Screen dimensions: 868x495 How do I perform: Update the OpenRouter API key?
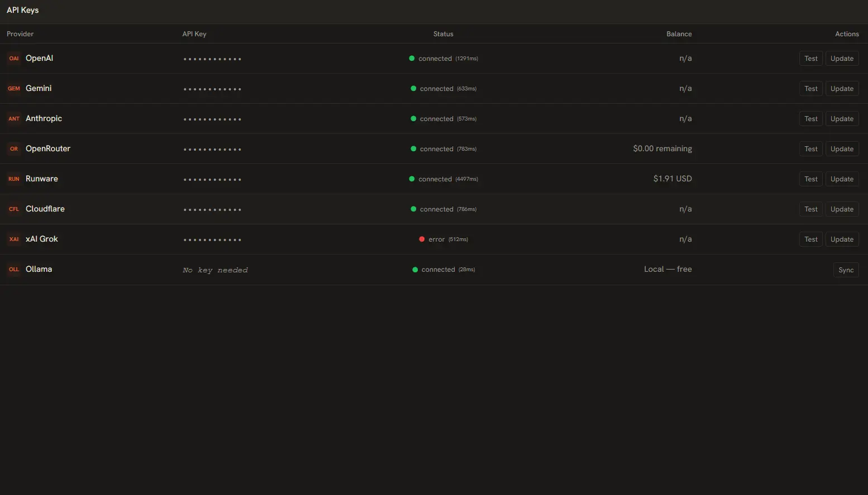click(x=842, y=149)
